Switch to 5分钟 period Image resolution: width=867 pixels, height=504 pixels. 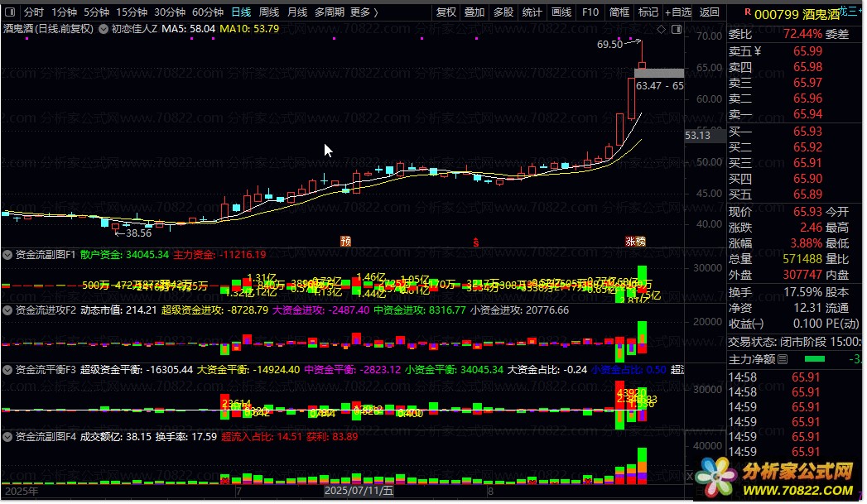click(96, 12)
